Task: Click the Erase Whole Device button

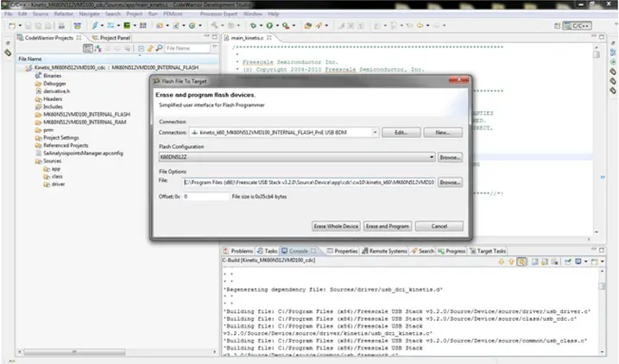Action: coord(336,226)
